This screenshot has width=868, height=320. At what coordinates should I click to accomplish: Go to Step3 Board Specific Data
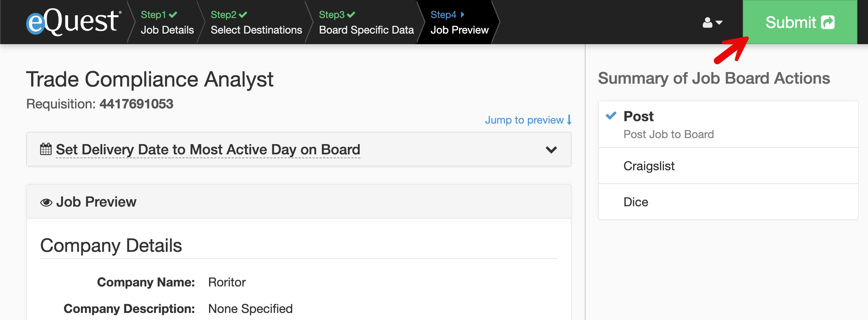(366, 30)
